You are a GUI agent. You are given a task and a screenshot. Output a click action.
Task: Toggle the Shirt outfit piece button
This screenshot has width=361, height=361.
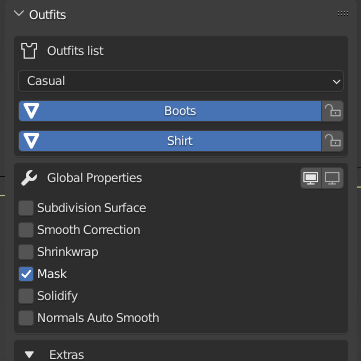coord(170,141)
